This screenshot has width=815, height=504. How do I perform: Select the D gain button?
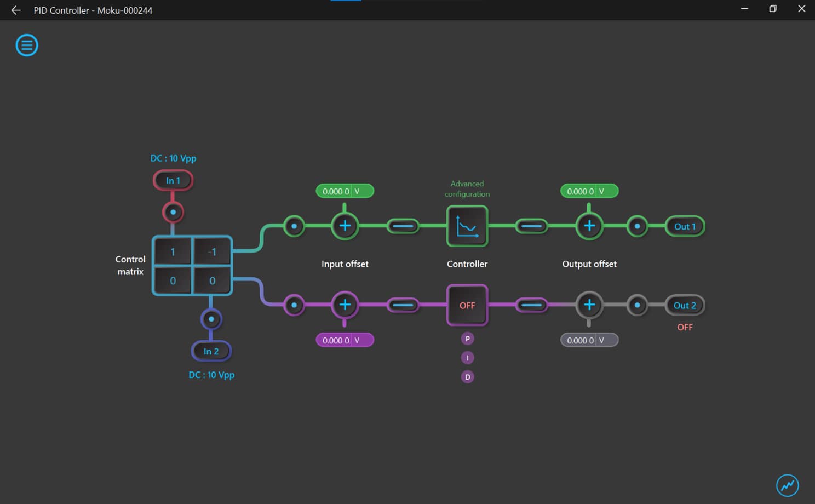(467, 377)
